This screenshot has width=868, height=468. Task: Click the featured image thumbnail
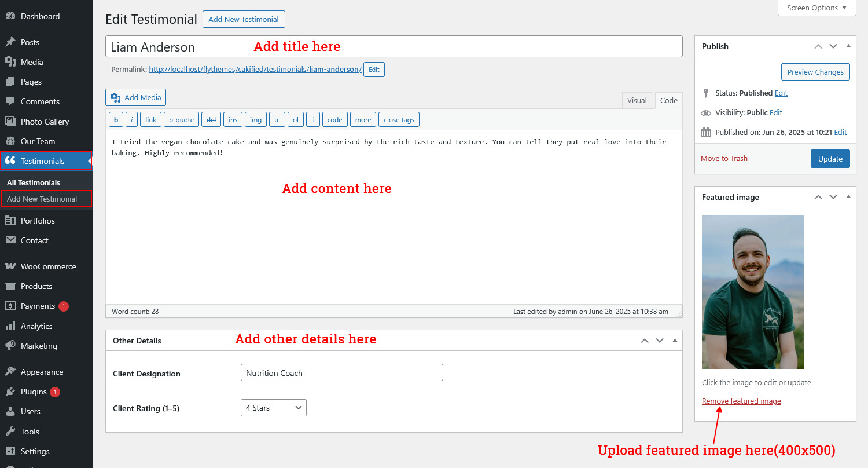coord(753,292)
